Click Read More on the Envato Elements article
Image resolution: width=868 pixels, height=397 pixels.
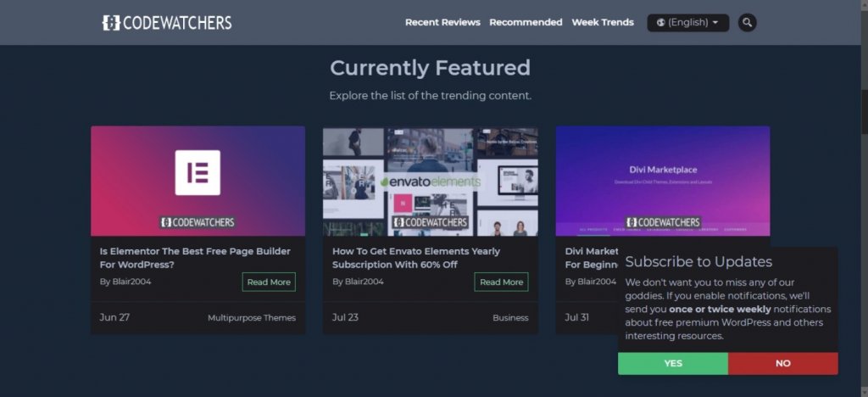click(x=501, y=282)
